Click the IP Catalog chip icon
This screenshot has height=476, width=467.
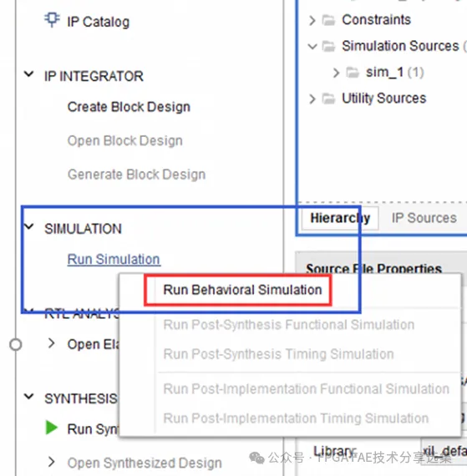click(x=52, y=20)
